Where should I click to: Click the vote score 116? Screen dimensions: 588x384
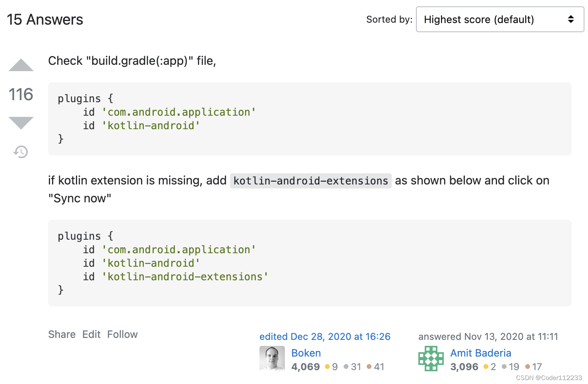tap(21, 94)
